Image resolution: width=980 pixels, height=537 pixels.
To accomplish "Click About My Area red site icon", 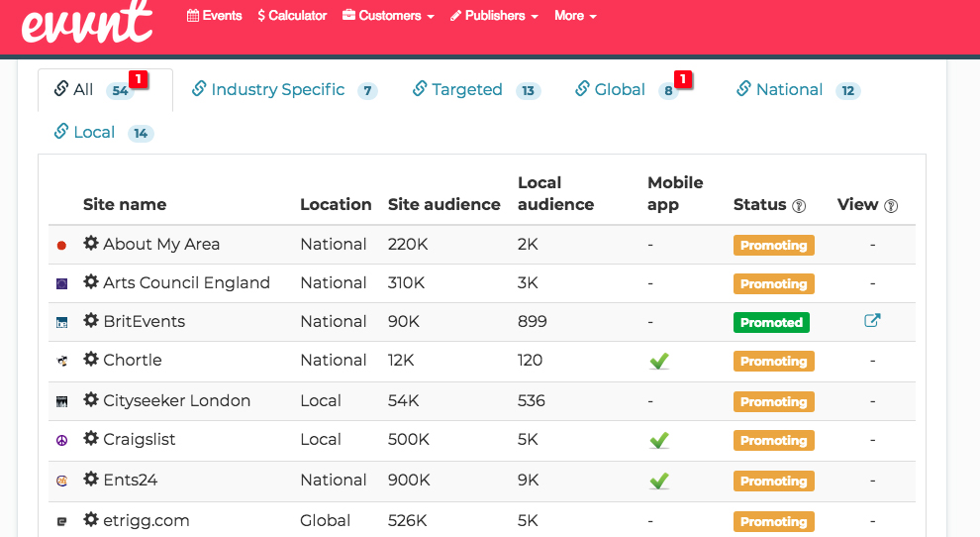I will [x=61, y=246].
